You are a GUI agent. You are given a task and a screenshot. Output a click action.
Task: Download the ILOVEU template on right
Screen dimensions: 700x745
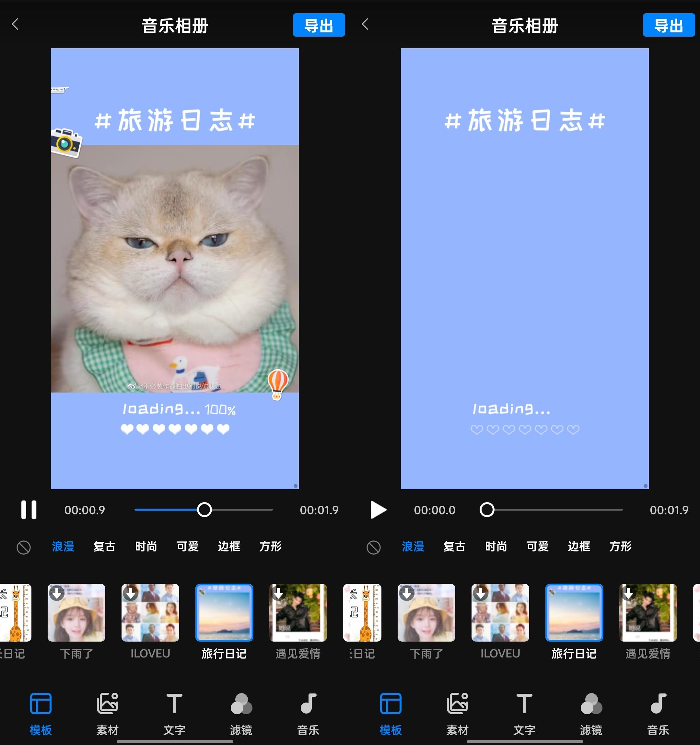coord(481,593)
